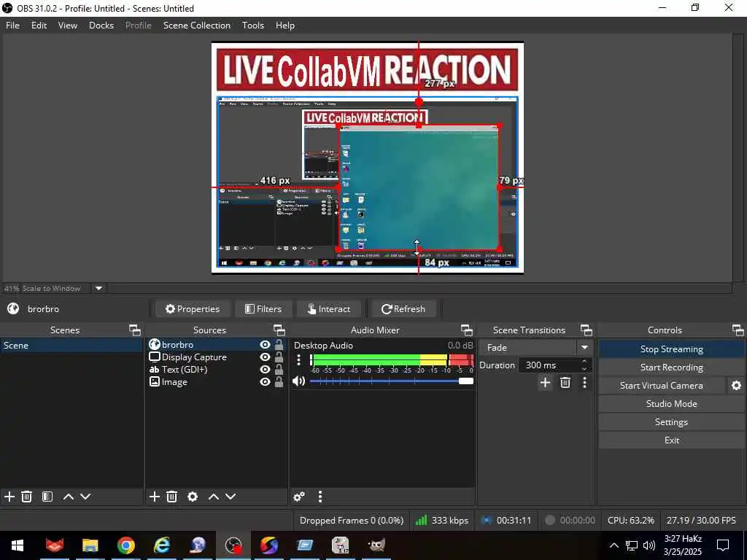747x560 pixels.
Task: Decrease transition duration stepper down
Action: tap(584, 368)
